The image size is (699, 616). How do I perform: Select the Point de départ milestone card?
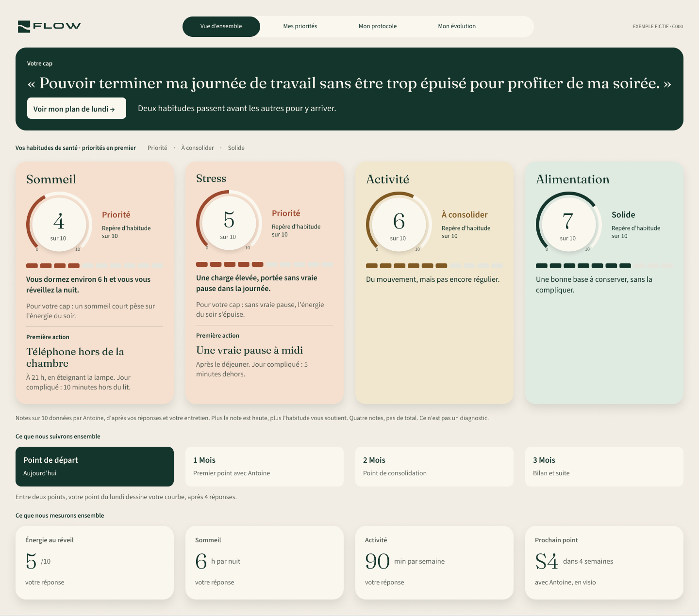95,467
